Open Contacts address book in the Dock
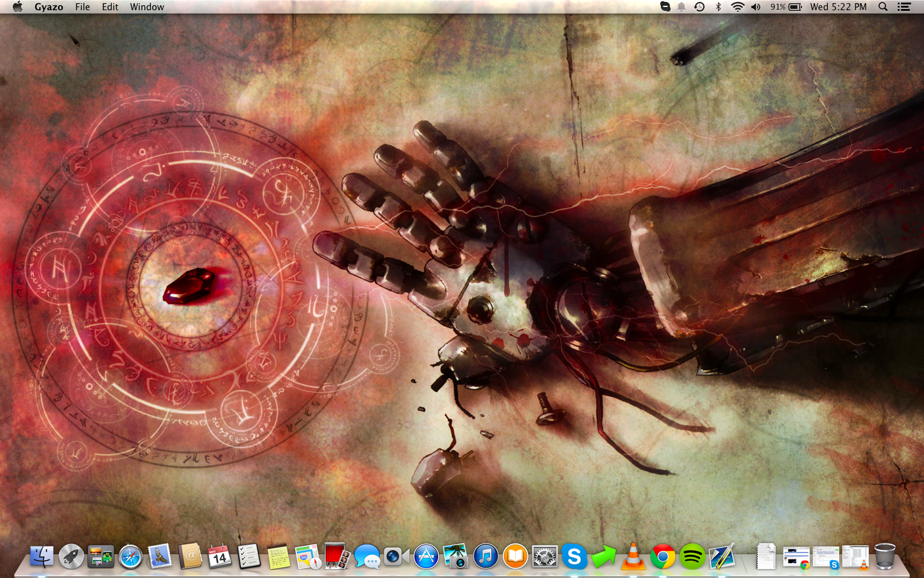Viewport: 924px width, 578px height. [x=190, y=556]
